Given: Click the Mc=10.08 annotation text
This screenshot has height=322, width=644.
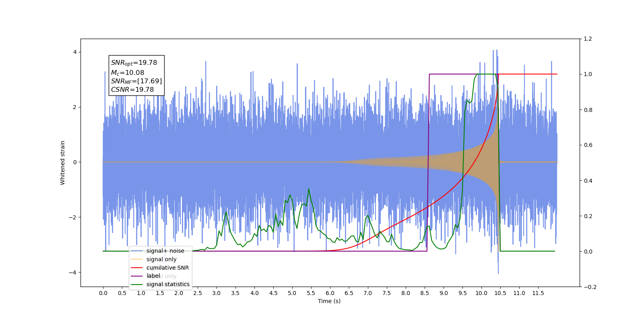Looking at the screenshot, I should 128,73.
